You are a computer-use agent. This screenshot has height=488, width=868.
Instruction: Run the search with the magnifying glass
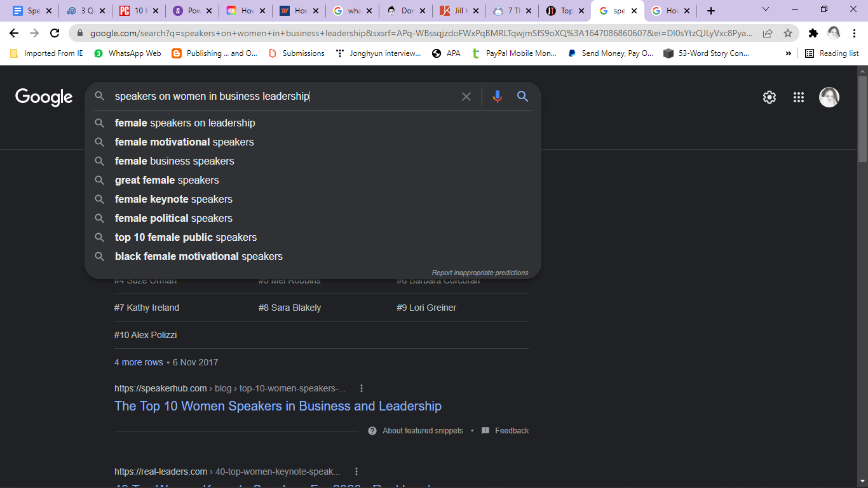(x=522, y=96)
